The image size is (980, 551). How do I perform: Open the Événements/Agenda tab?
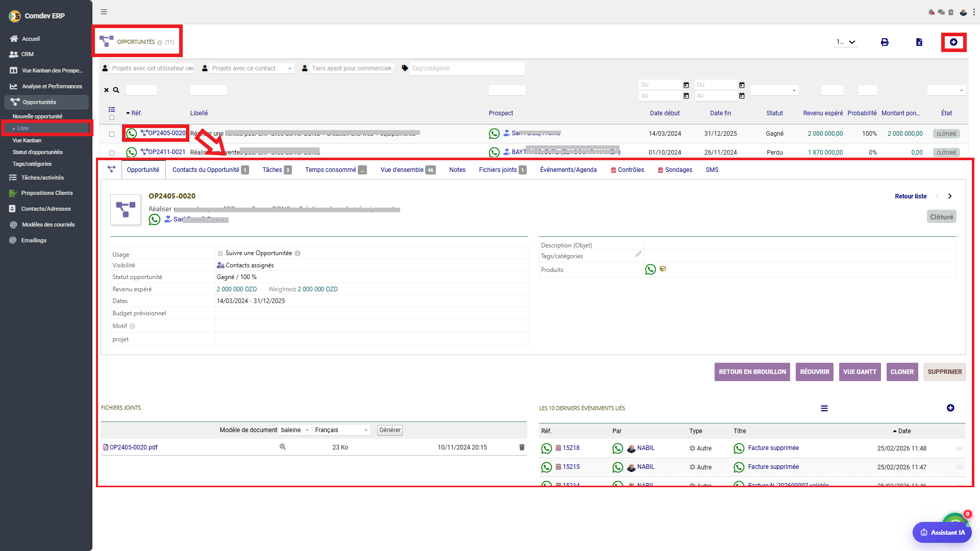tap(568, 170)
